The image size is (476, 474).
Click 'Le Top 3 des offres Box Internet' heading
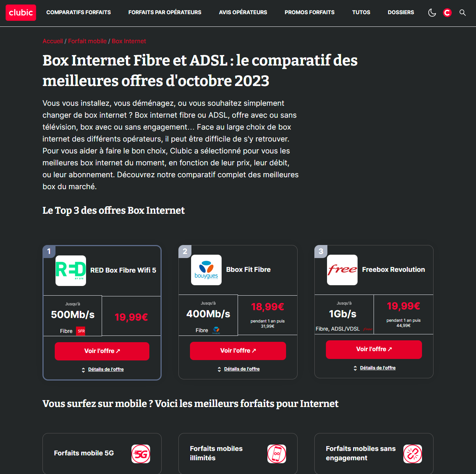pos(114,210)
